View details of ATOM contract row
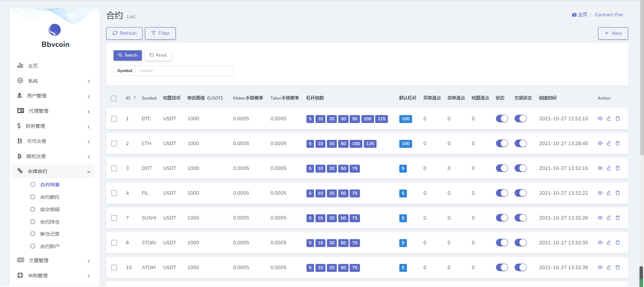 coord(600,267)
